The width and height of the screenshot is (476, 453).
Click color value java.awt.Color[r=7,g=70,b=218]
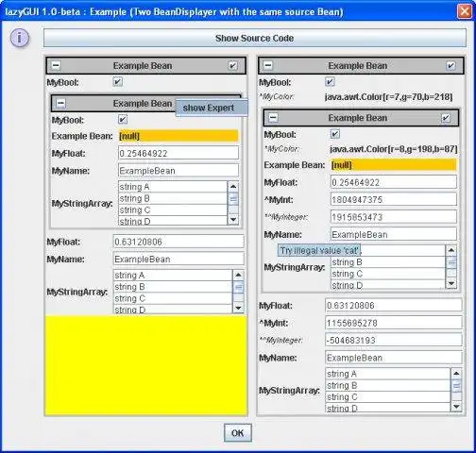[389, 97]
